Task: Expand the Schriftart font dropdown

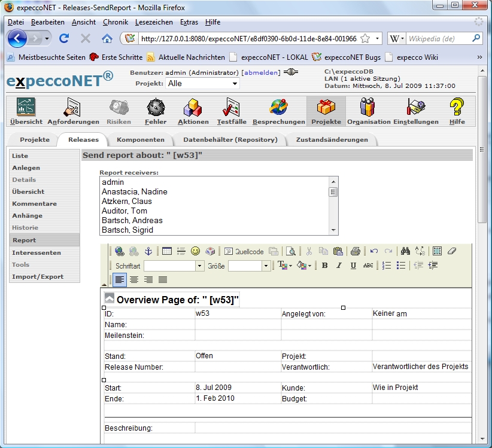Action: click(x=199, y=266)
